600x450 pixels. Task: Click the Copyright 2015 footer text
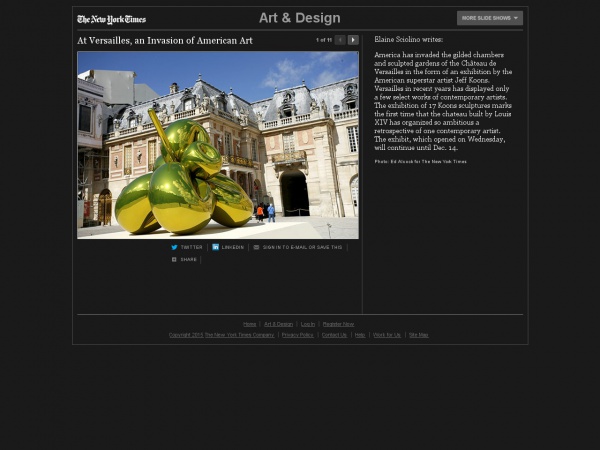(186, 335)
